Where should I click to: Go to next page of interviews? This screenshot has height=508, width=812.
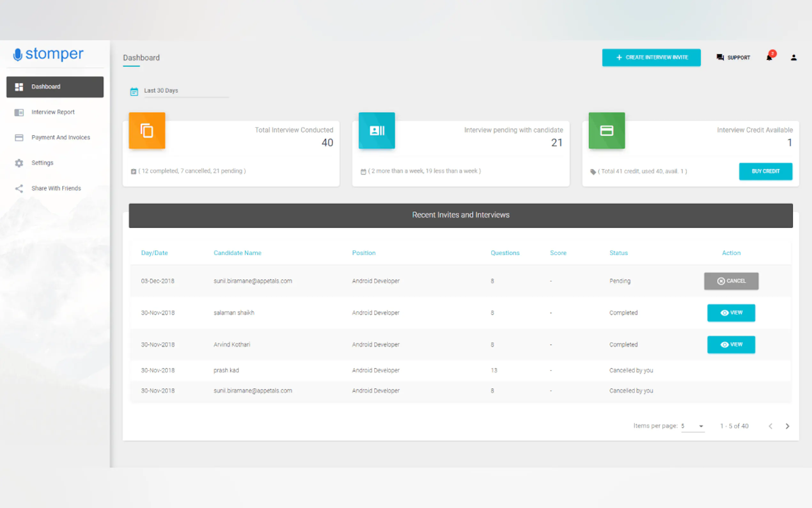click(787, 426)
